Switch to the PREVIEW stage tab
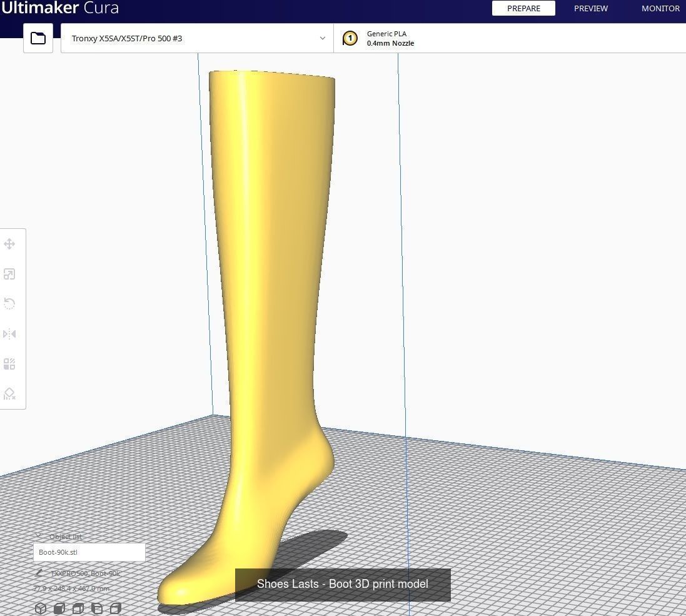 (x=590, y=8)
